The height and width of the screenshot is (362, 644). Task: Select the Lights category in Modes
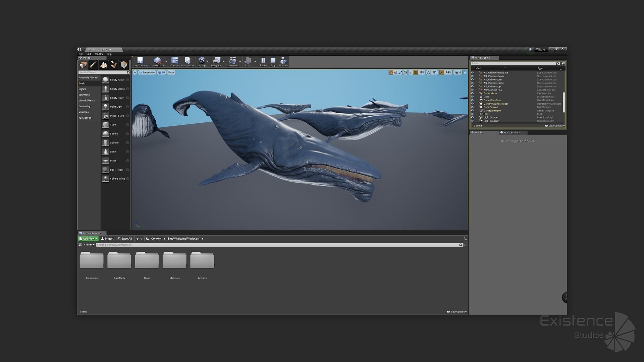point(83,89)
